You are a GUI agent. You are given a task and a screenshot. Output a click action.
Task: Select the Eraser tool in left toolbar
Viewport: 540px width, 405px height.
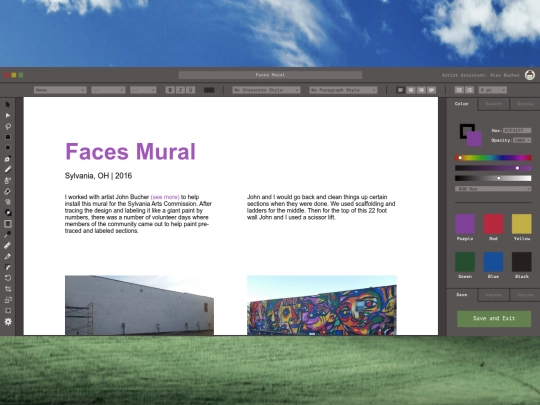[x=8, y=191]
